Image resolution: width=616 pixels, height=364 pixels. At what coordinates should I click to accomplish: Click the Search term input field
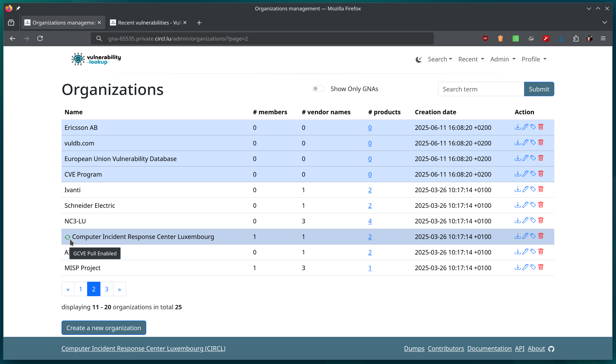tap(481, 89)
